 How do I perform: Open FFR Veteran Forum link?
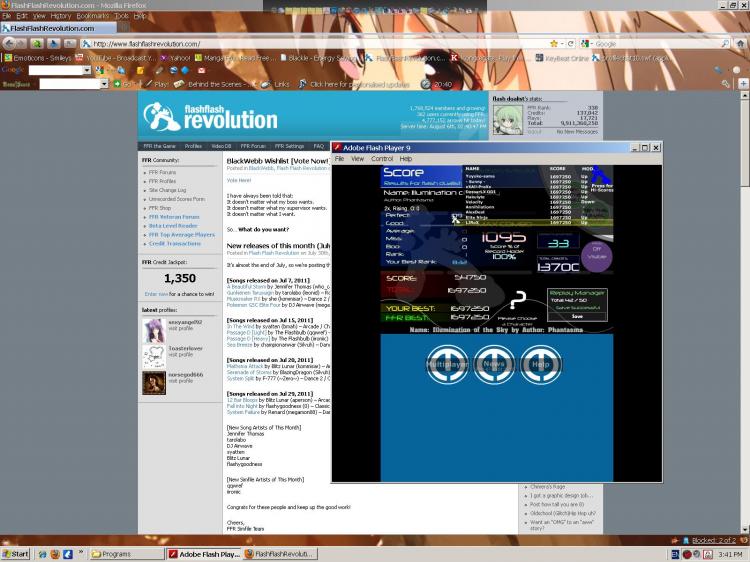(x=174, y=217)
